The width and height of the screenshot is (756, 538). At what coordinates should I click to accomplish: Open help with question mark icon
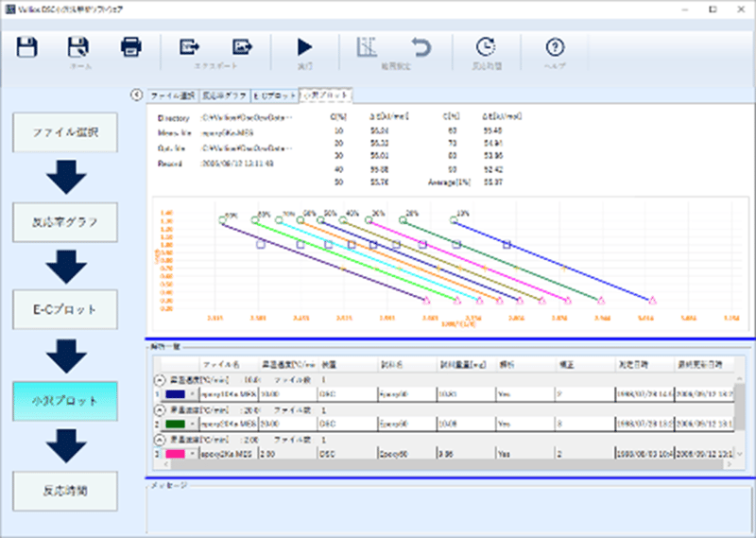tap(555, 47)
